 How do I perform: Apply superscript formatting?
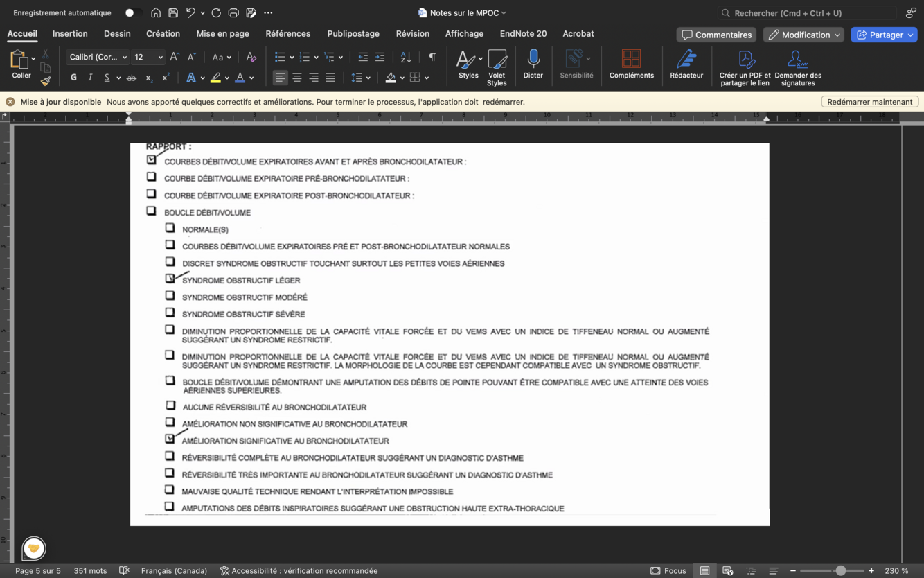[x=166, y=78]
